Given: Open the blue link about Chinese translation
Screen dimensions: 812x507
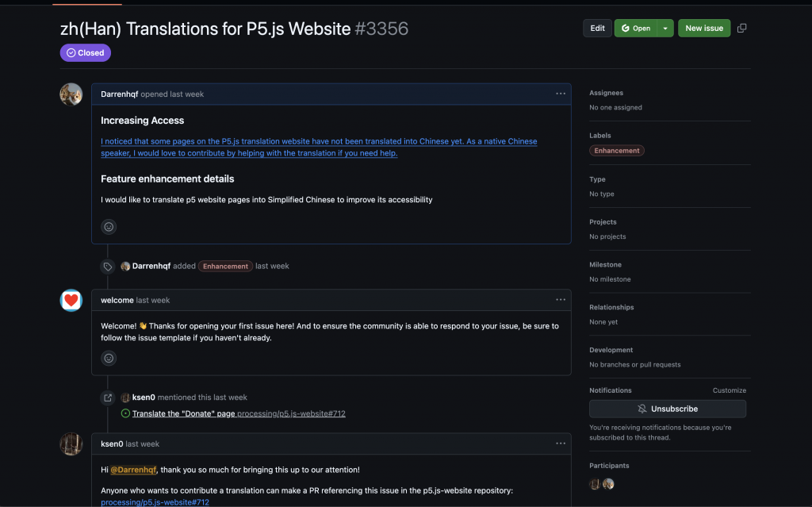Looking at the screenshot, I should (319, 148).
